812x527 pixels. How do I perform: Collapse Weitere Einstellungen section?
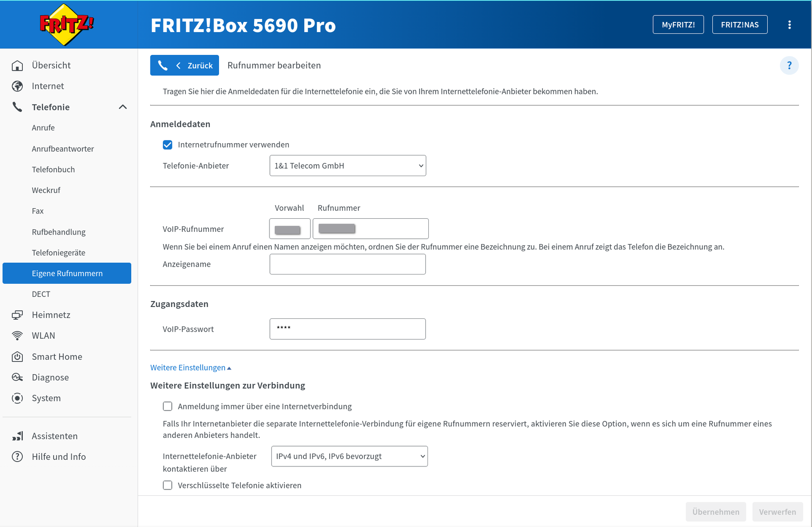[190, 368]
